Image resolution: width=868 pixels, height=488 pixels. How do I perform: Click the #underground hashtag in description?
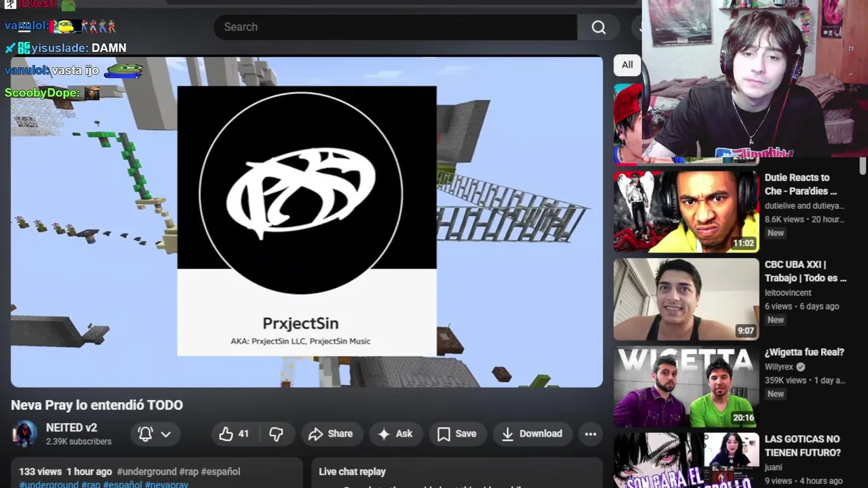click(x=146, y=472)
